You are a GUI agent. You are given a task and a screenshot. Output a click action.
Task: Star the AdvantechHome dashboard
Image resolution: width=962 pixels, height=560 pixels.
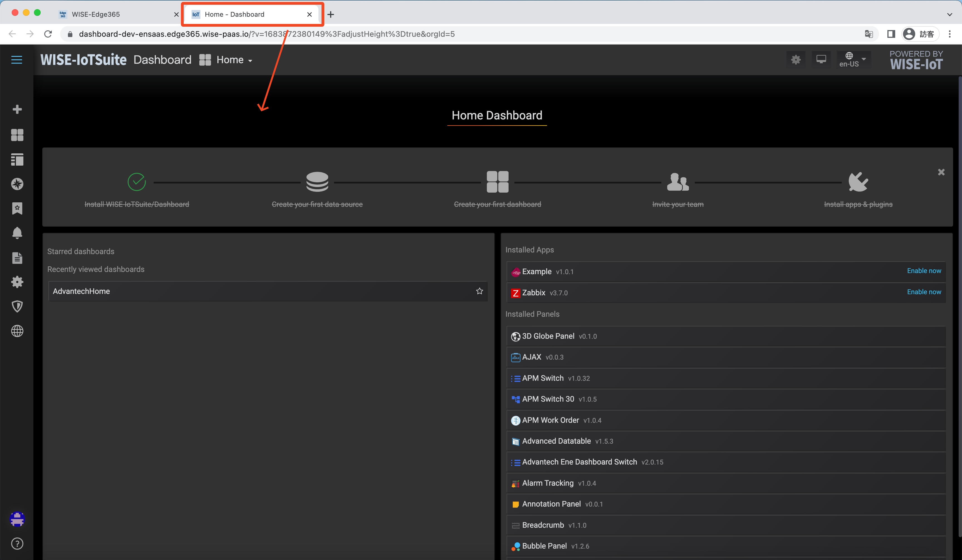pyautogui.click(x=479, y=291)
